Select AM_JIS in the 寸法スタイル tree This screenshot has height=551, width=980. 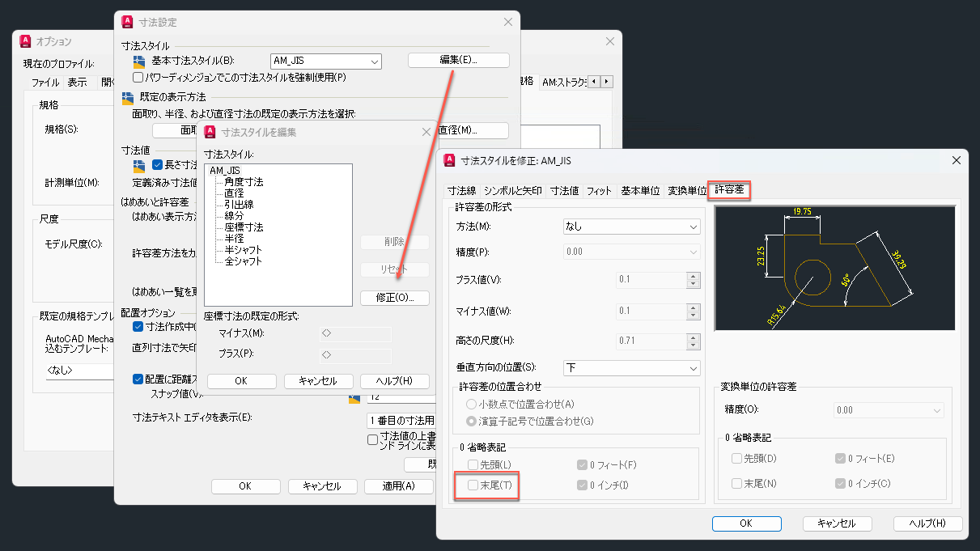click(x=224, y=171)
